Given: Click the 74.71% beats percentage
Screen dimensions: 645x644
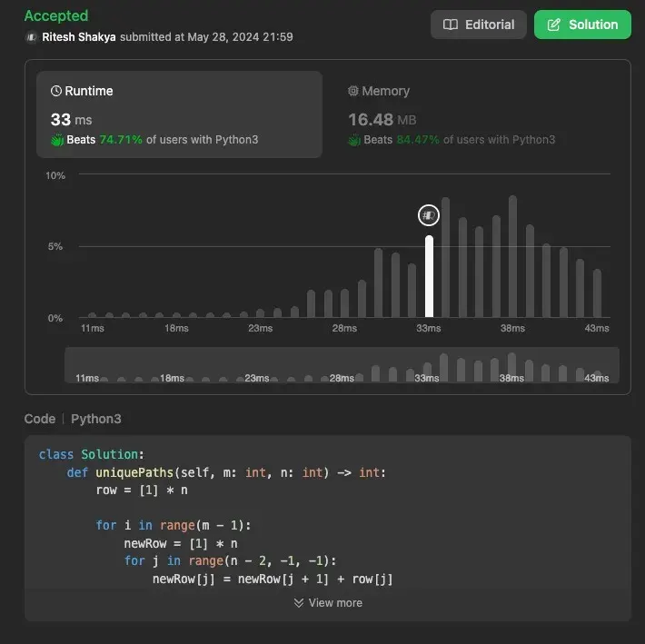Looking at the screenshot, I should pyautogui.click(x=121, y=140).
